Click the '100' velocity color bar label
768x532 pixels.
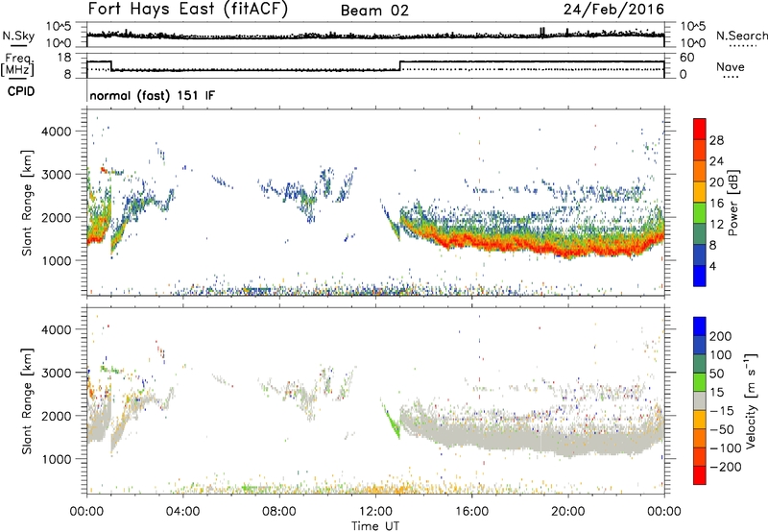tap(721, 354)
